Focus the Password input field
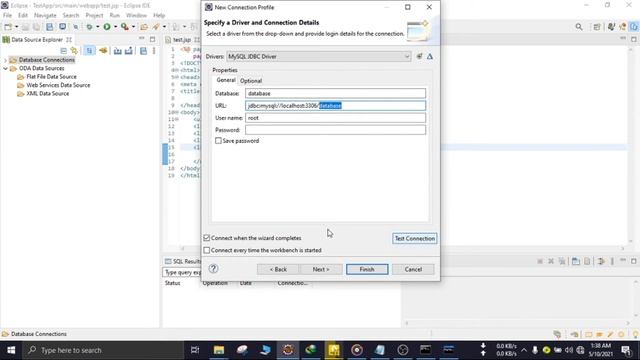This screenshot has width=640, height=360. pyautogui.click(x=335, y=130)
